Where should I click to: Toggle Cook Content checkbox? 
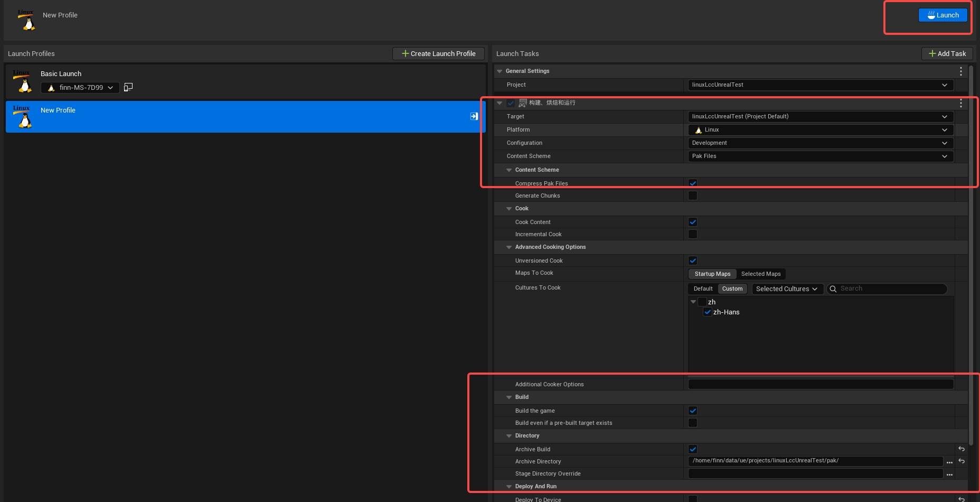tap(693, 222)
